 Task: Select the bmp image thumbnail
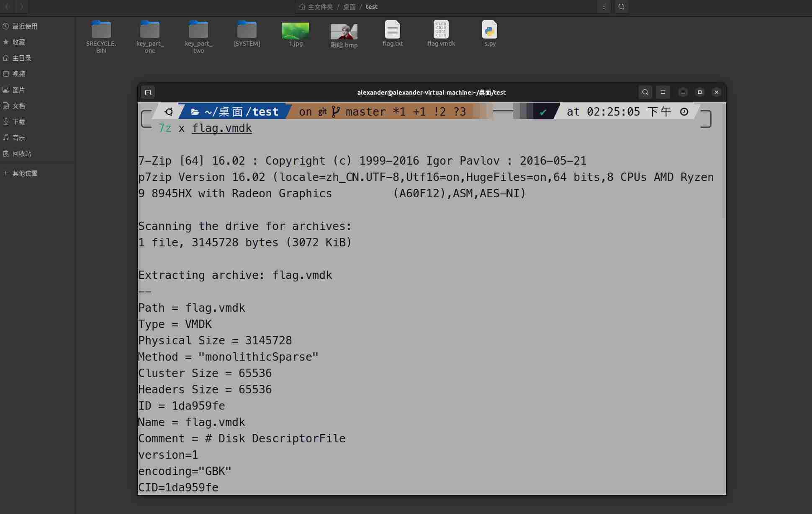(x=344, y=32)
